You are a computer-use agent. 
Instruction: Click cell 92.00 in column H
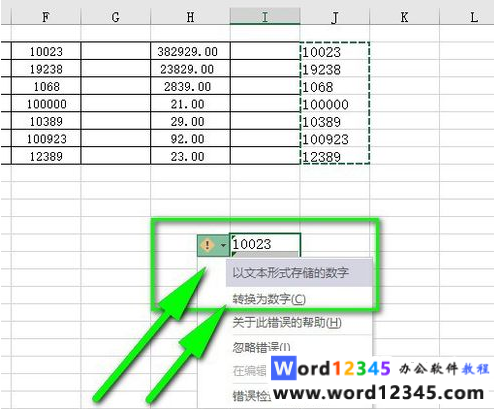tap(190, 138)
